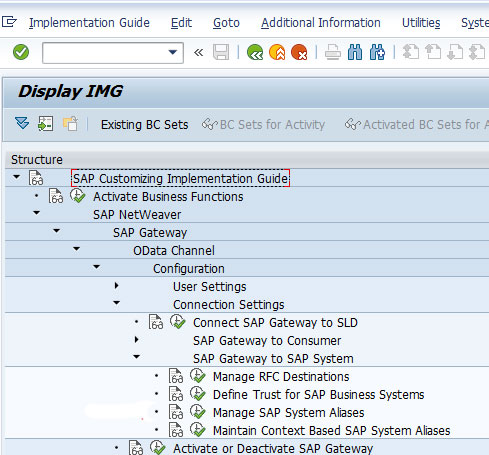Click the Print icon
489x455 pixels.
click(333, 52)
